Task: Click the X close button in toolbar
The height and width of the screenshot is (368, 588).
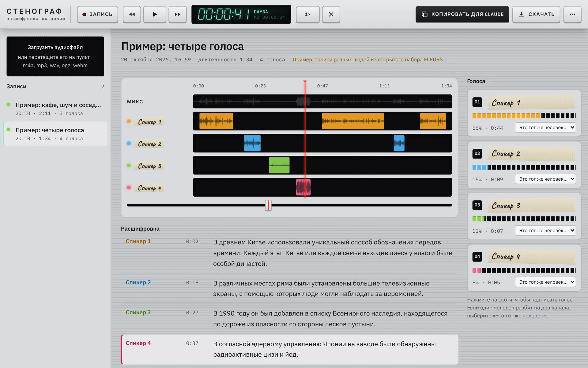Action: pyautogui.click(x=331, y=14)
